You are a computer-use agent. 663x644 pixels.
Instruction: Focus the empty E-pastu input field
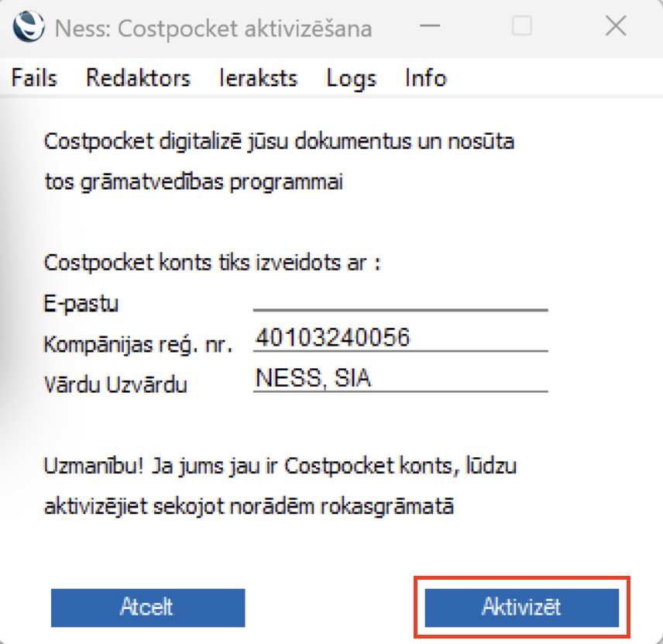(x=400, y=300)
